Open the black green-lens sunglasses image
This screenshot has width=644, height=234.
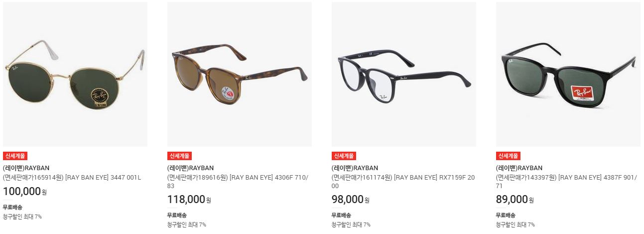[x=568, y=74]
